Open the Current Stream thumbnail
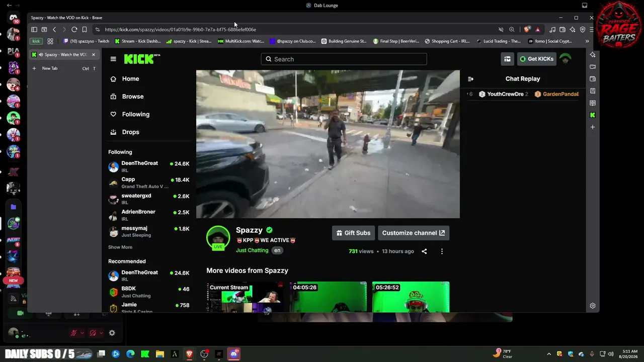This screenshot has width=644, height=362. [x=245, y=297]
